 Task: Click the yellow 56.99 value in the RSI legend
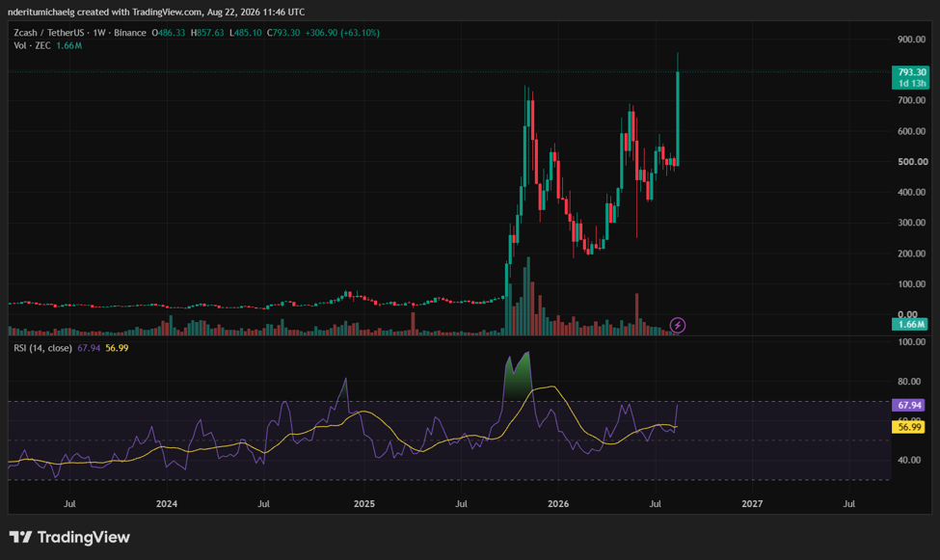(117, 348)
